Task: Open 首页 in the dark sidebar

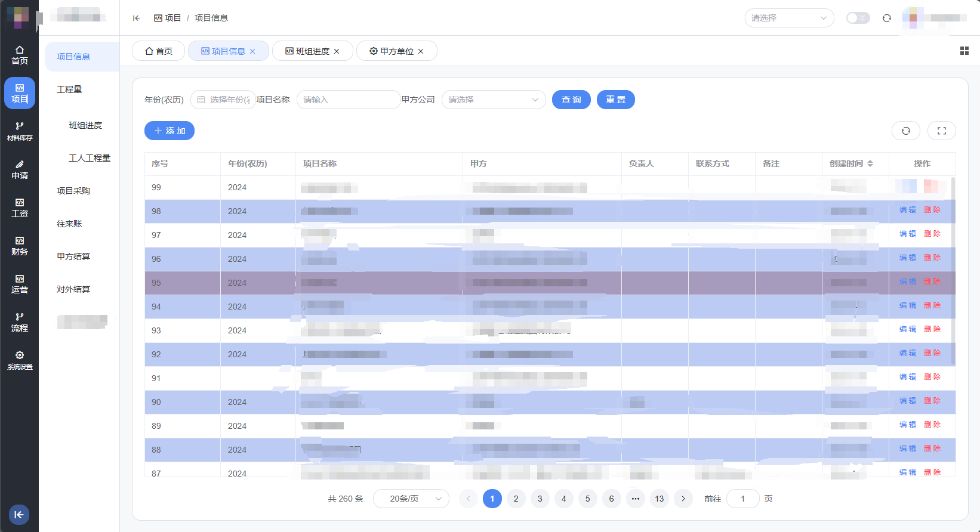Action: click(20, 55)
